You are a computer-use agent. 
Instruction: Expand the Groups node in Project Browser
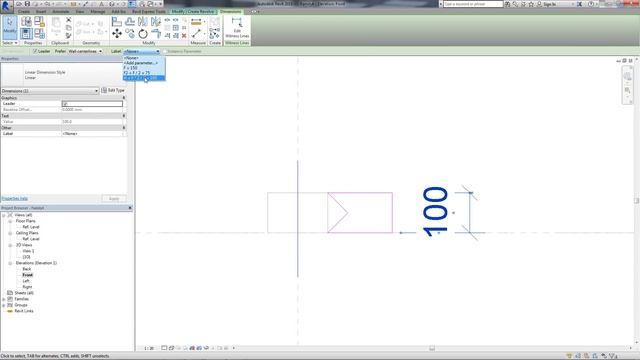pos(4,305)
